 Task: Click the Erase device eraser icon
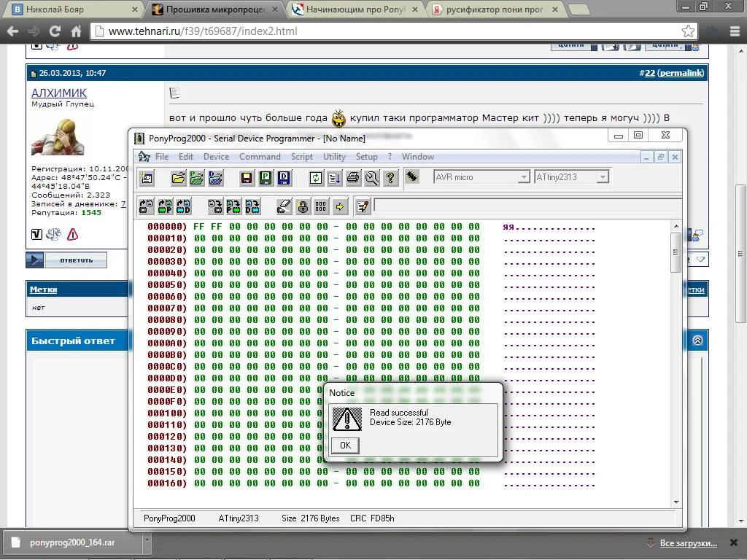[284, 206]
